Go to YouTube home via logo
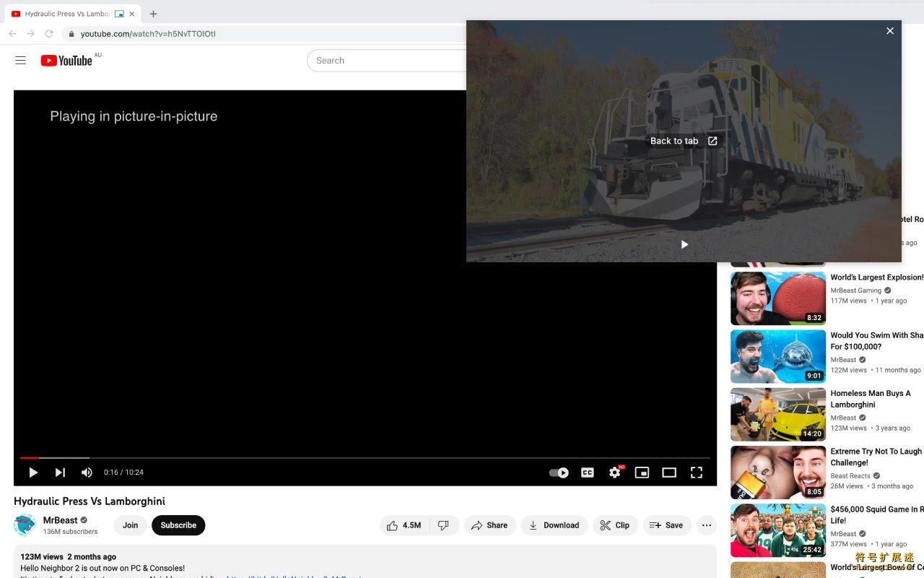The height and width of the screenshot is (578, 924). (66, 61)
